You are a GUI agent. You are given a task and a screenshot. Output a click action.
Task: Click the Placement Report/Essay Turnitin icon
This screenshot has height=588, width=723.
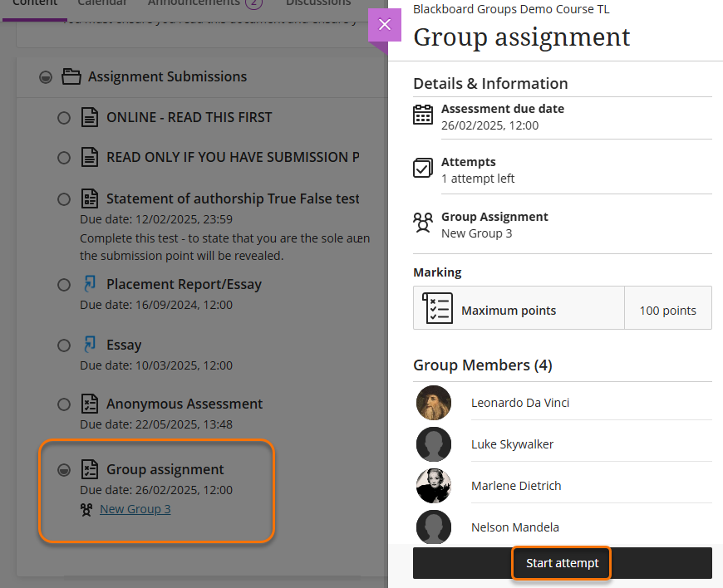pos(89,285)
